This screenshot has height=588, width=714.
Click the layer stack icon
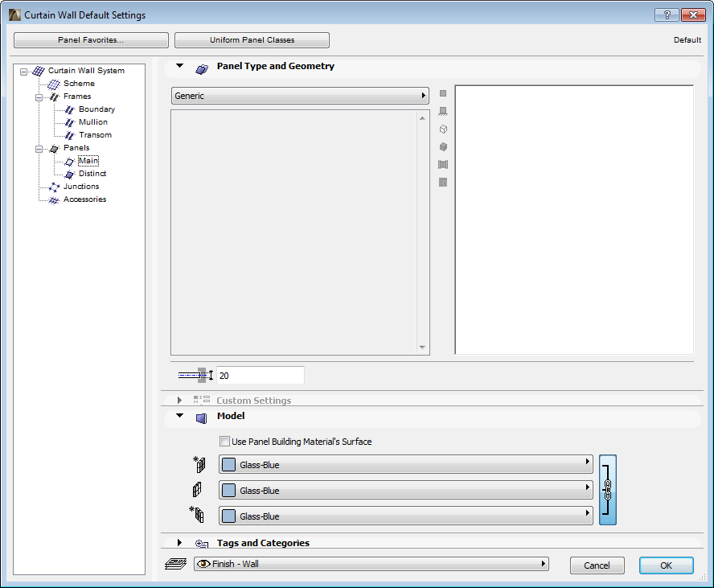[x=176, y=564]
